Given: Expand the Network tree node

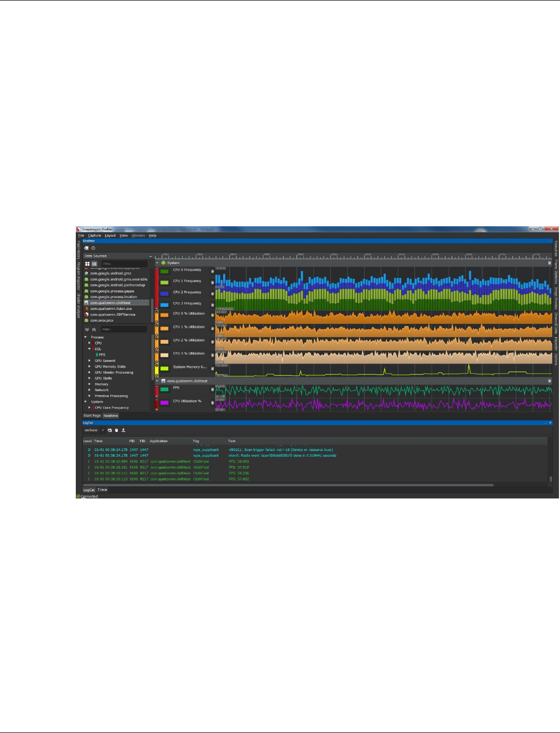Looking at the screenshot, I should point(90,390).
